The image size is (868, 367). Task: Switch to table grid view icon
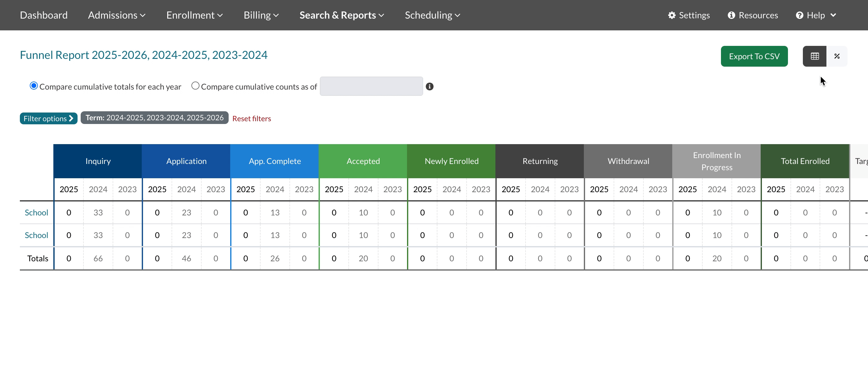click(x=814, y=56)
